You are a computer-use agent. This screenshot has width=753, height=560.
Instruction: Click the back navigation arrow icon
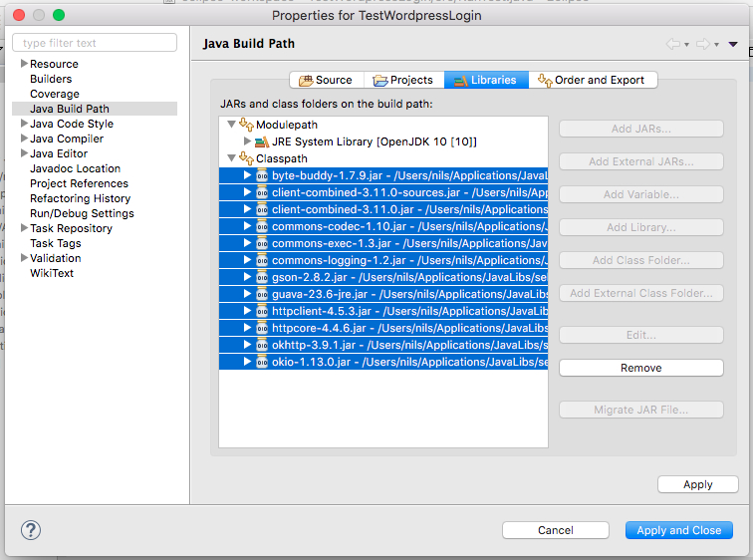click(x=673, y=44)
